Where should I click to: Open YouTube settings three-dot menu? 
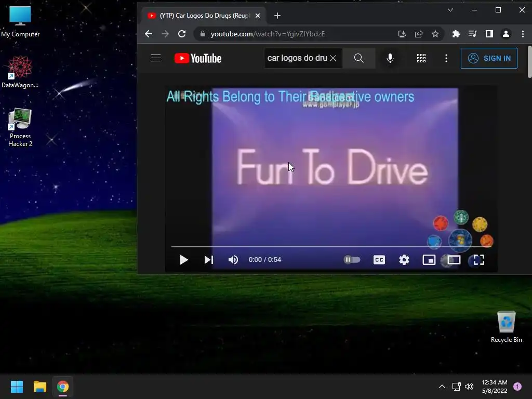tap(446, 58)
